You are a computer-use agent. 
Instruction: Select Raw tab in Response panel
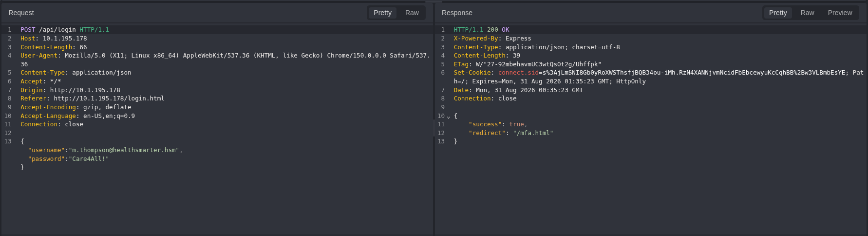coord(807,13)
